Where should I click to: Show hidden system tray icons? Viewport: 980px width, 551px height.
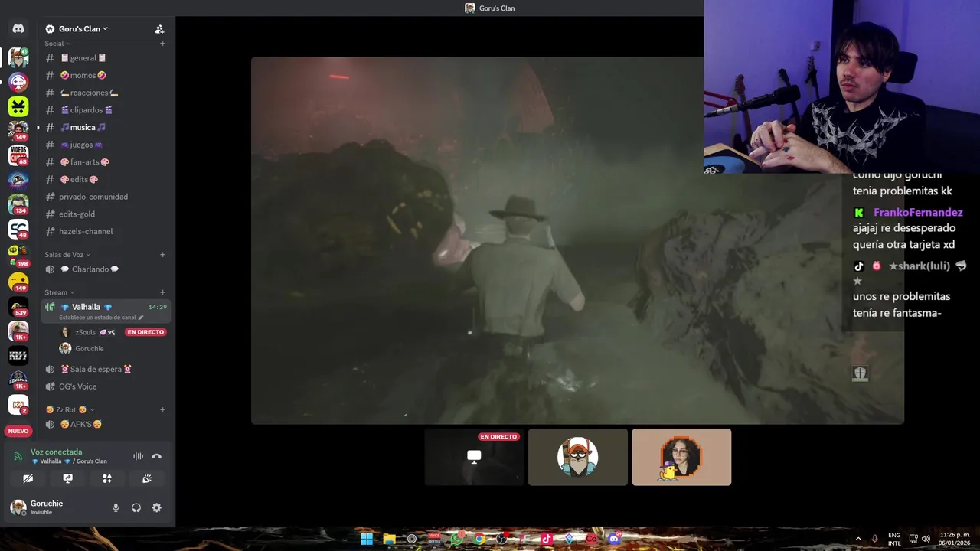click(858, 539)
